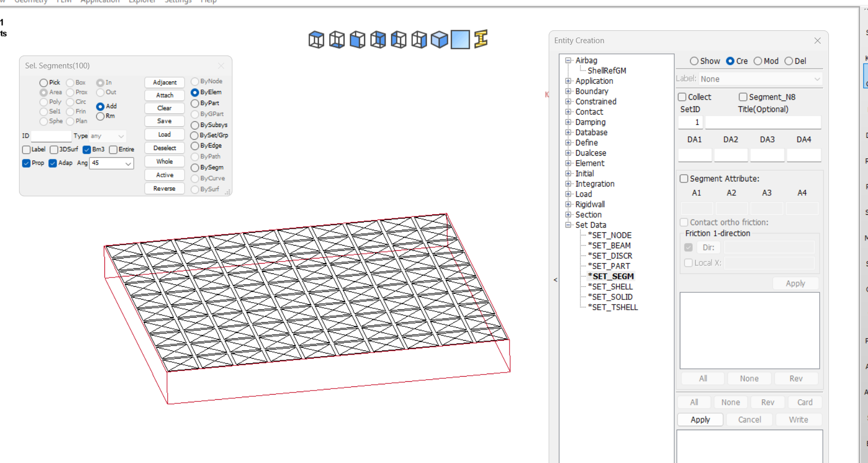The height and width of the screenshot is (463, 868).
Task: Open the Label dropdown showing None
Action: [760, 79]
